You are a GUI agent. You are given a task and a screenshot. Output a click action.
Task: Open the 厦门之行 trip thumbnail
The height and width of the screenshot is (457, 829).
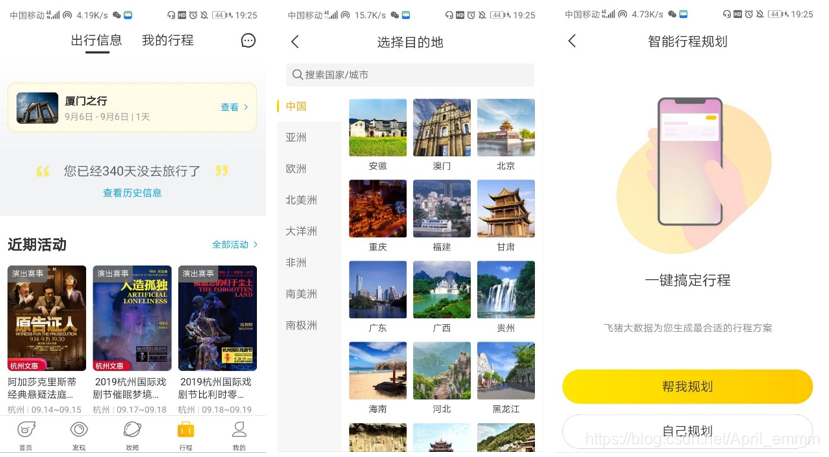(x=37, y=108)
